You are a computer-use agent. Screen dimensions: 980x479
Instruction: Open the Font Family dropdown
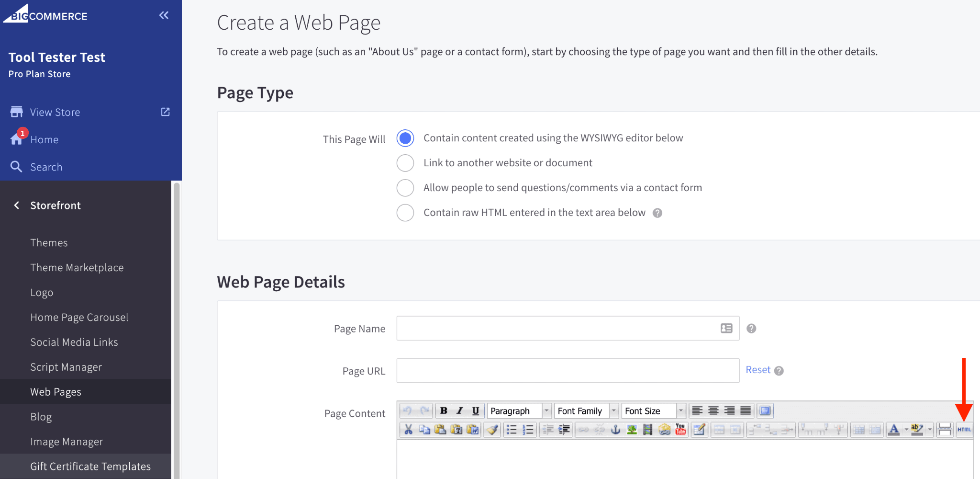[x=586, y=411]
